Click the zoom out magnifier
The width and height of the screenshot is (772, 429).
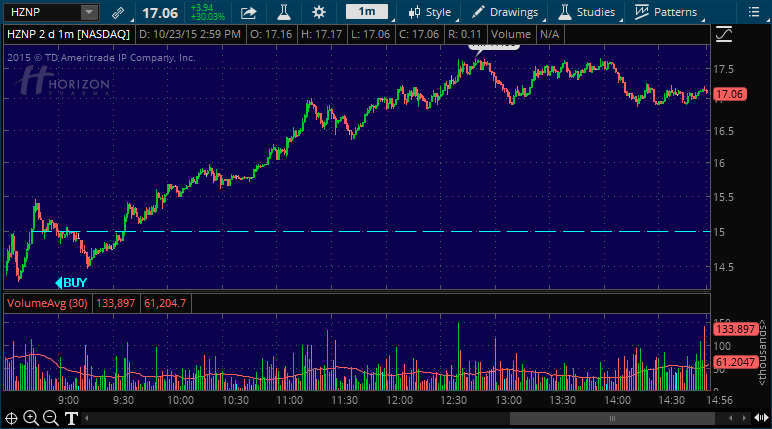51,418
